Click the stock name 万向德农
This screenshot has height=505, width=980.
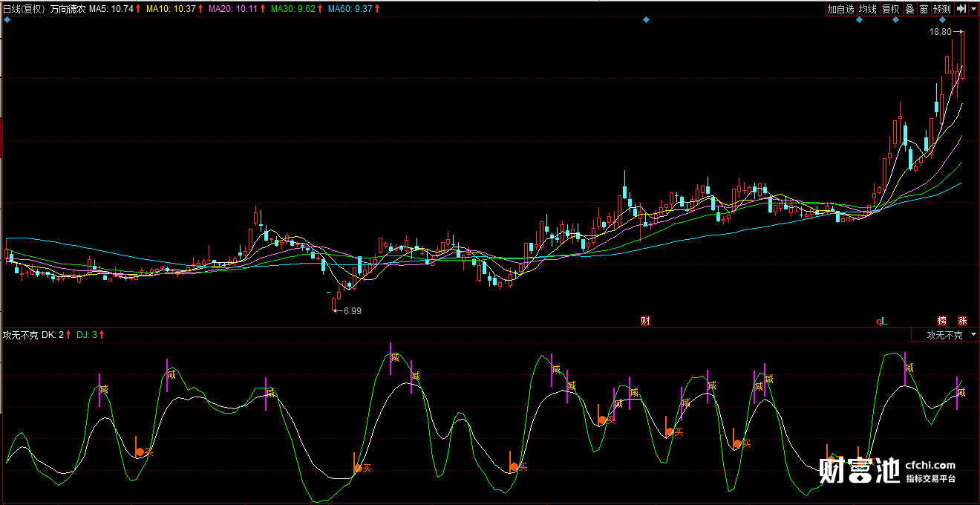pyautogui.click(x=68, y=9)
